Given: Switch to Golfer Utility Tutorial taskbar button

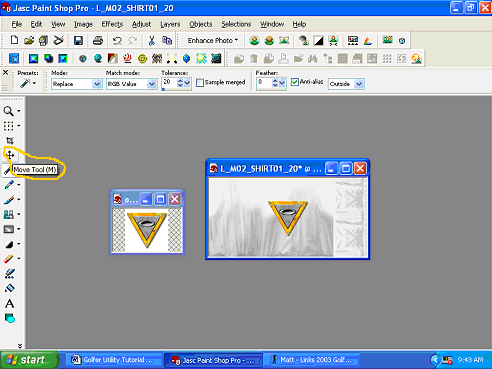Looking at the screenshot, I should tap(113, 360).
